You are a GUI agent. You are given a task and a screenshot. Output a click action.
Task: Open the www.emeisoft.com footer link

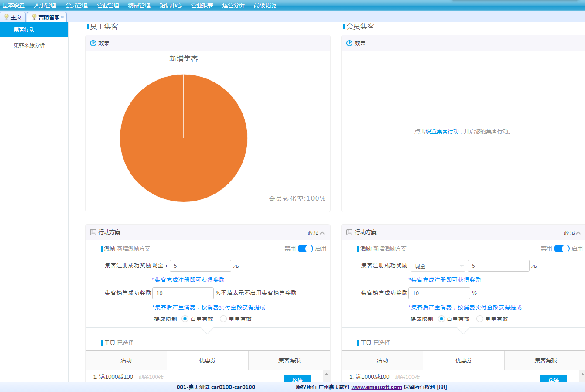pyautogui.click(x=376, y=387)
